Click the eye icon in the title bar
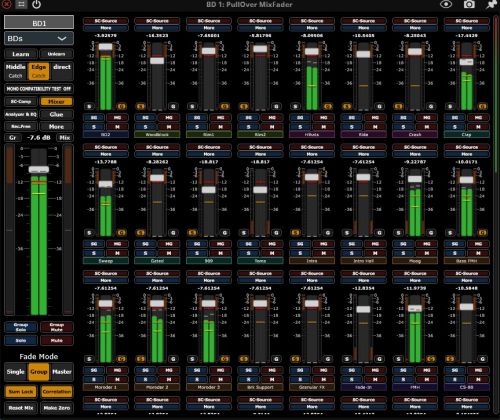The image size is (500, 420). click(446, 4)
